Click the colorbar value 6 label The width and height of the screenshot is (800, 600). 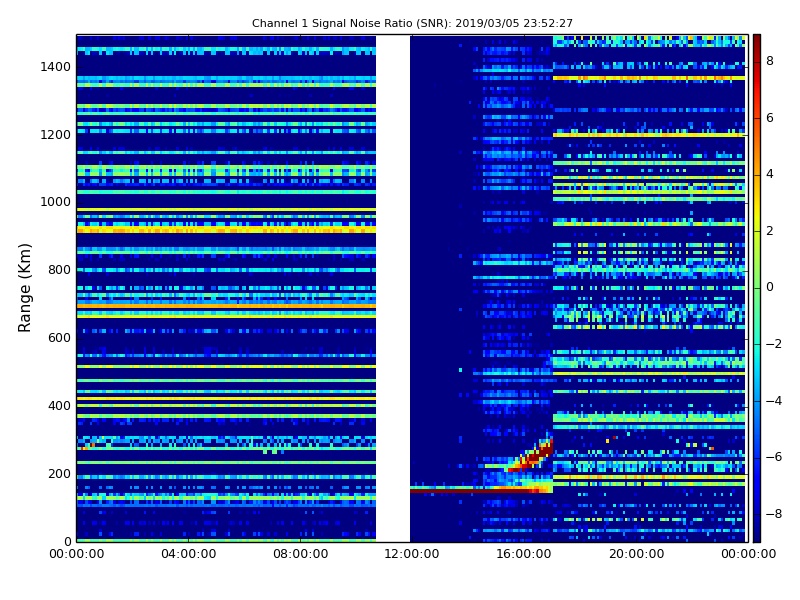pos(770,118)
